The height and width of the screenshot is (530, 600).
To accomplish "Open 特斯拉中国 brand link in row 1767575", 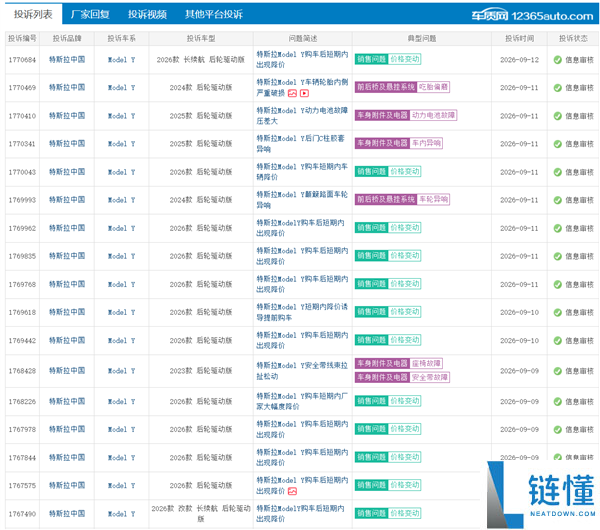I will point(67,485).
